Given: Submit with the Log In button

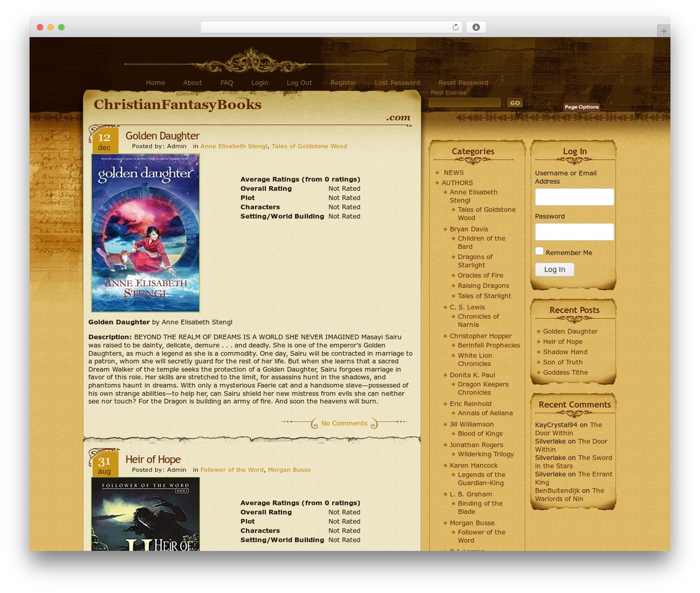Looking at the screenshot, I should [555, 269].
